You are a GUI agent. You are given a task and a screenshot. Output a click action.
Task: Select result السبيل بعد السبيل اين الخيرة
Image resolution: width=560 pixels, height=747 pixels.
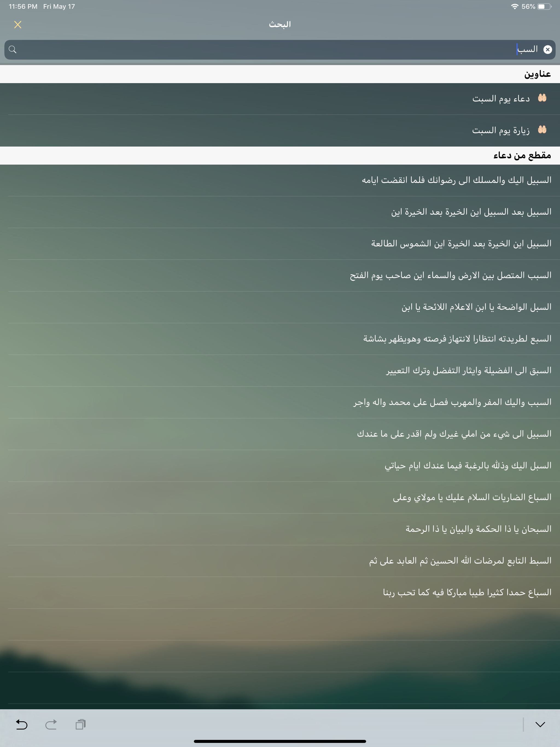(x=280, y=212)
